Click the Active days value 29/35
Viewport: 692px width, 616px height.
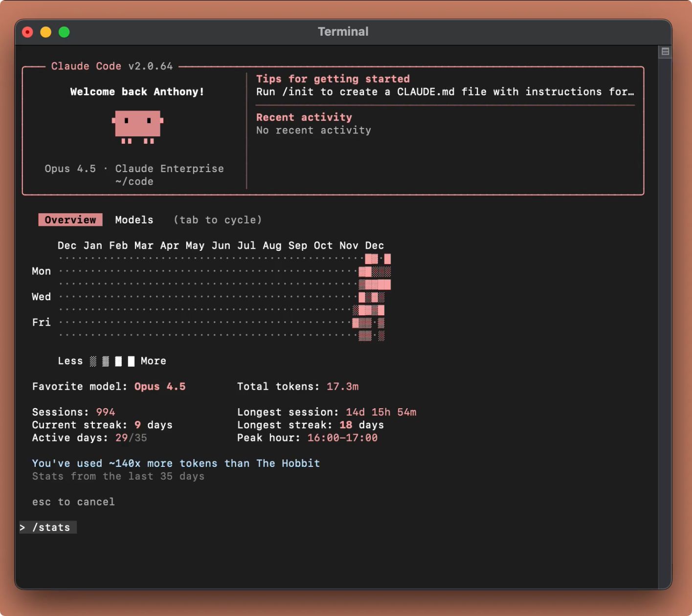click(x=131, y=438)
